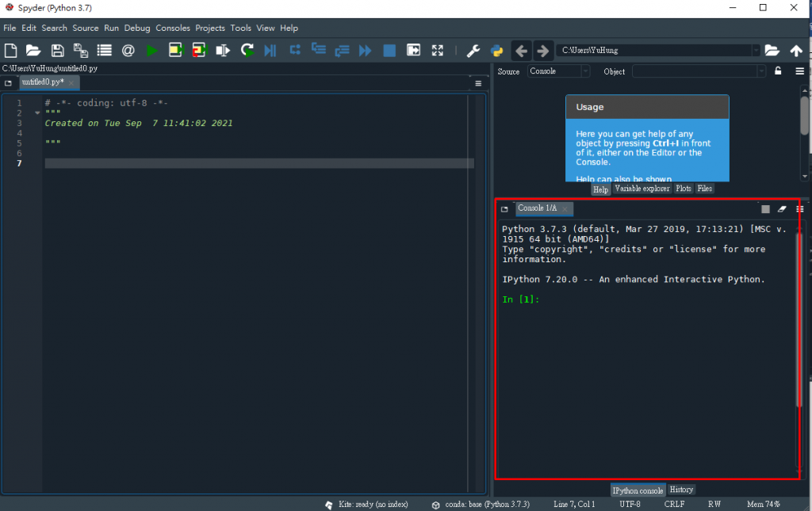Step over current line debug icon
The height and width of the screenshot is (511, 812).
point(295,50)
